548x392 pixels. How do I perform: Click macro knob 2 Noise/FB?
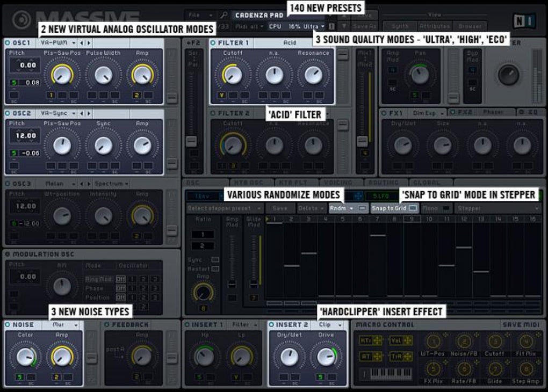point(465,342)
